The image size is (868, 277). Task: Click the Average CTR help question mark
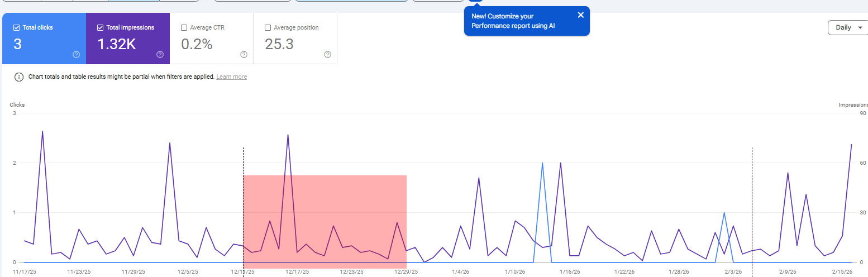coord(244,54)
